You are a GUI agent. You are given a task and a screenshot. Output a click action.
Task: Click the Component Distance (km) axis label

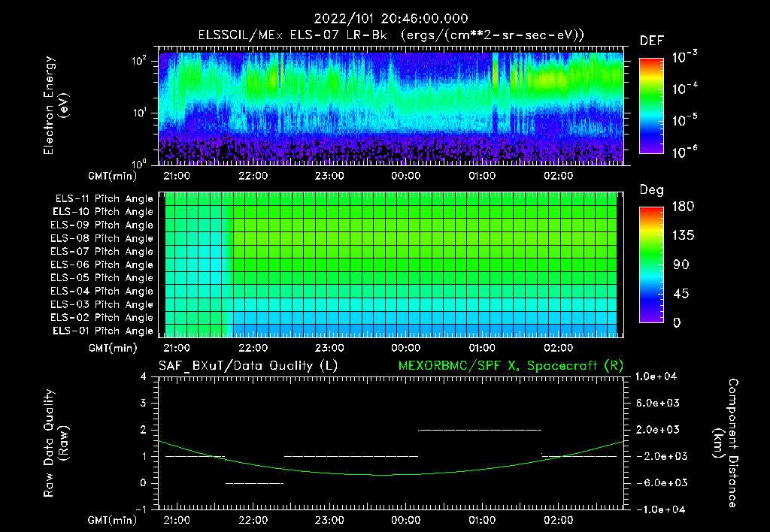point(726,443)
